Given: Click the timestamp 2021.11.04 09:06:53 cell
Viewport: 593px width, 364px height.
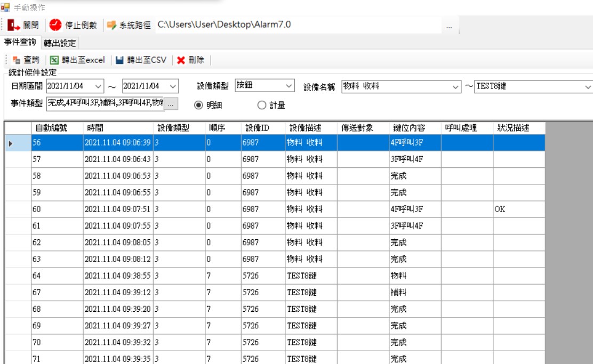Looking at the screenshot, I should tap(118, 176).
